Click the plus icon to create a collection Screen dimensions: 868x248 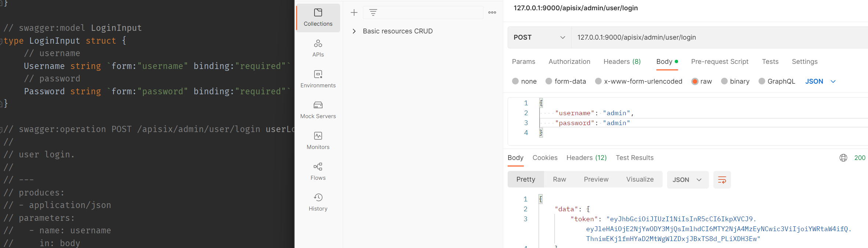[x=354, y=12]
